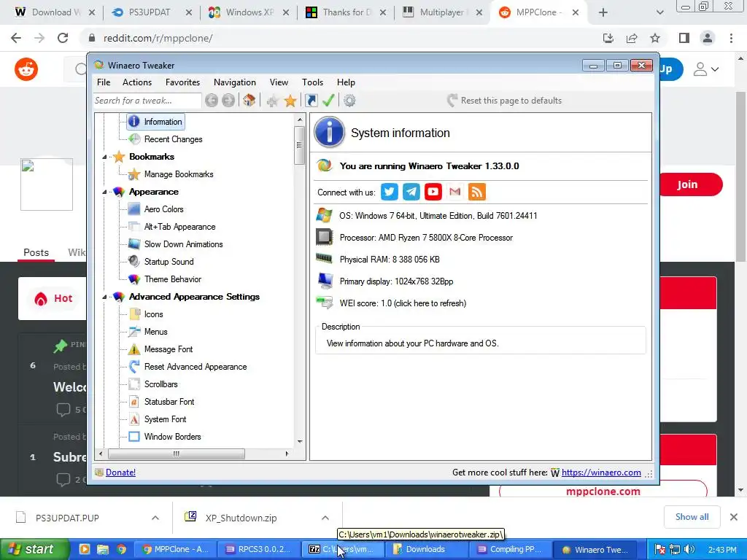Click the tree panel vertical scrollbar thumb

point(299,145)
